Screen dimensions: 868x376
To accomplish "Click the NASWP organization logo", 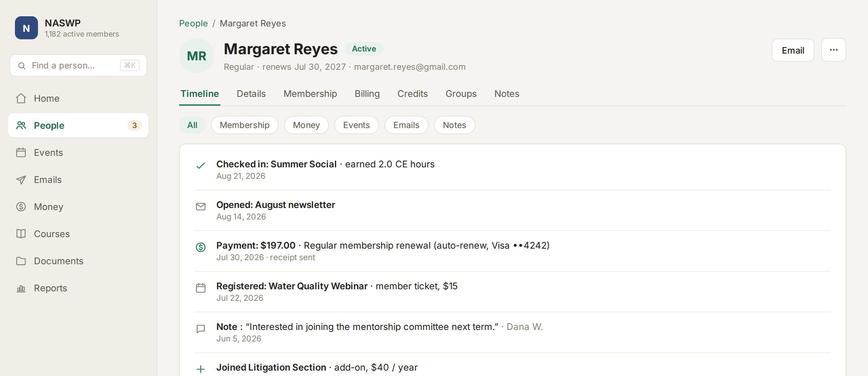I will (x=26, y=28).
